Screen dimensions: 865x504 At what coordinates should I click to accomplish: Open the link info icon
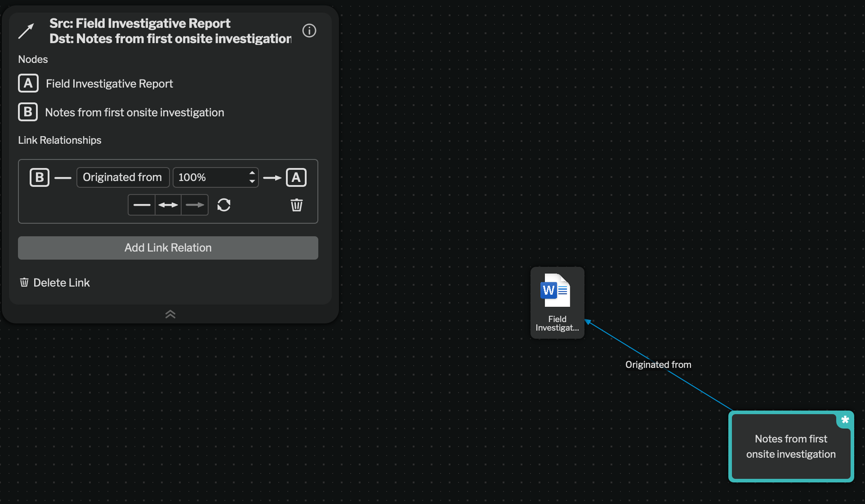pyautogui.click(x=309, y=31)
